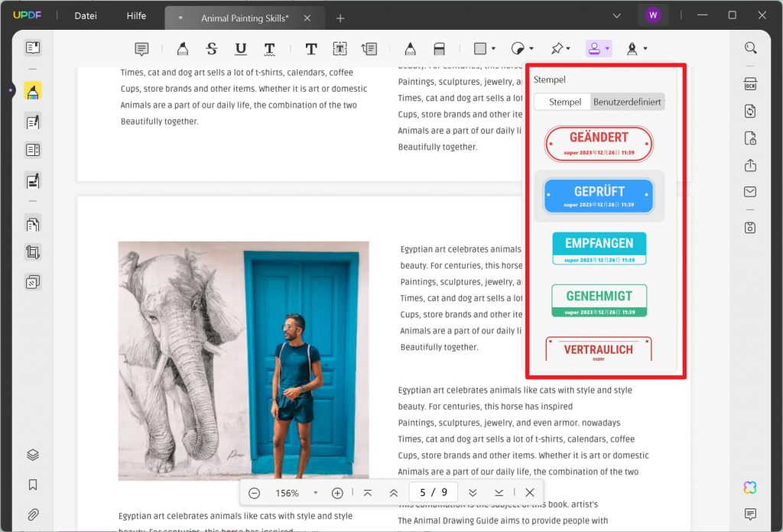Select the GENEHMIGT stamp

click(599, 300)
